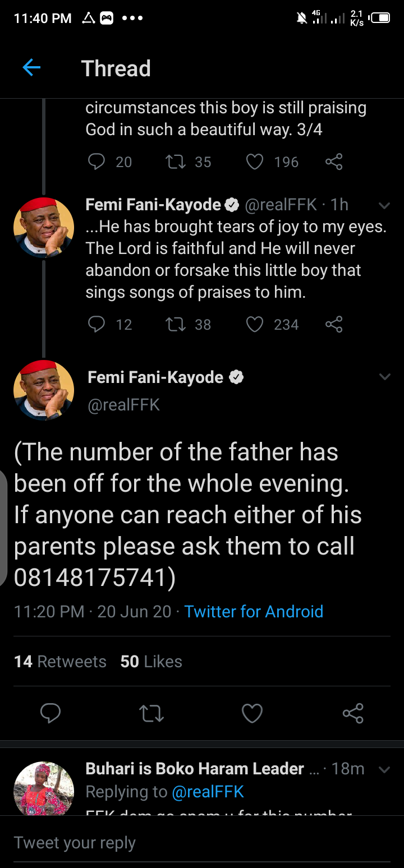View the 14 Retweets list
Image resolution: width=404 pixels, height=868 pixels.
coord(60,662)
